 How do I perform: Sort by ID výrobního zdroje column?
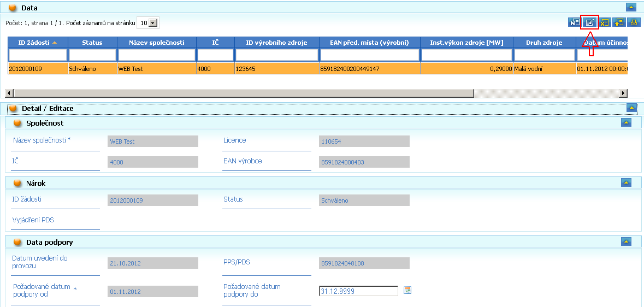pos(277,42)
